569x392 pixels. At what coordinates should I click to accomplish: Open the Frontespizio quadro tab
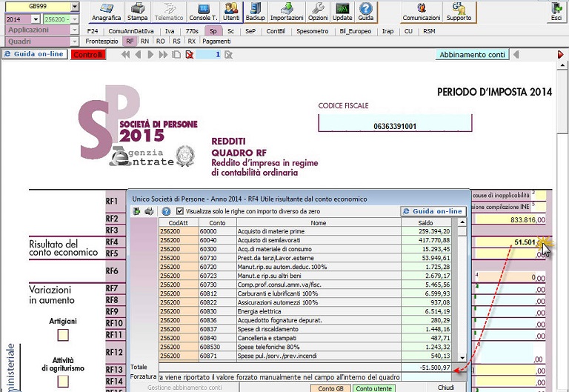(x=102, y=41)
